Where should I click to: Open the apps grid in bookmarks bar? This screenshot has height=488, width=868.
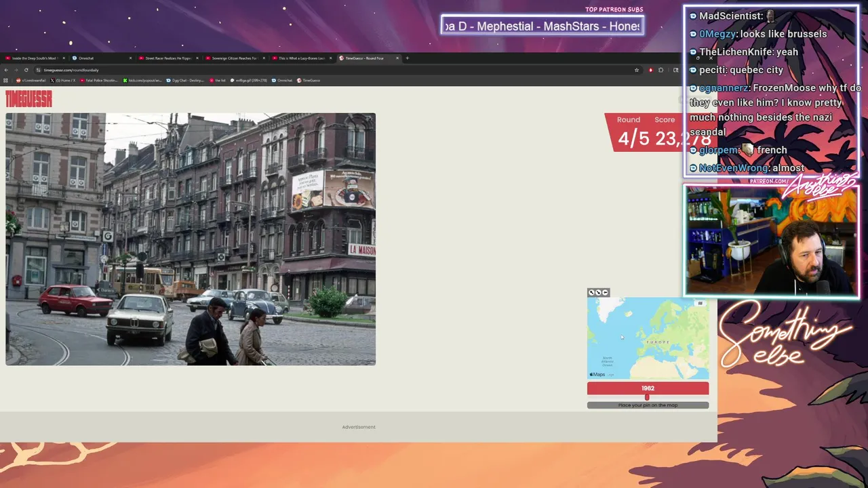pos(6,81)
